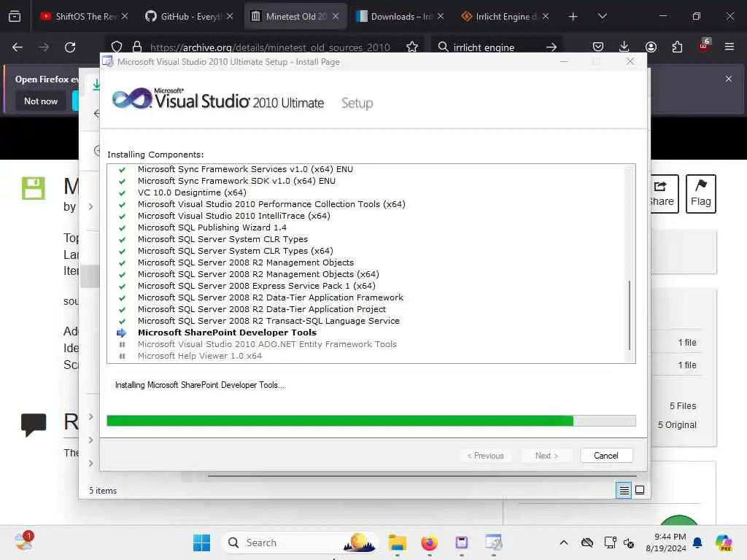Viewport: 747px width, 560px height.
Task: Select Microsoft SQL Publishing Wizard 1.4 row
Action: (x=212, y=227)
